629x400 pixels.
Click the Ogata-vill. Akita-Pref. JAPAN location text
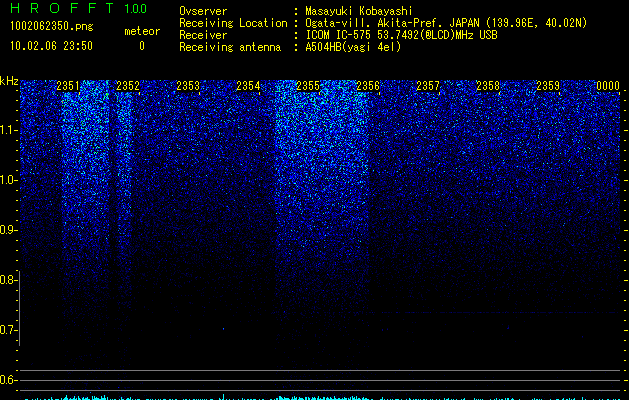coord(446,23)
